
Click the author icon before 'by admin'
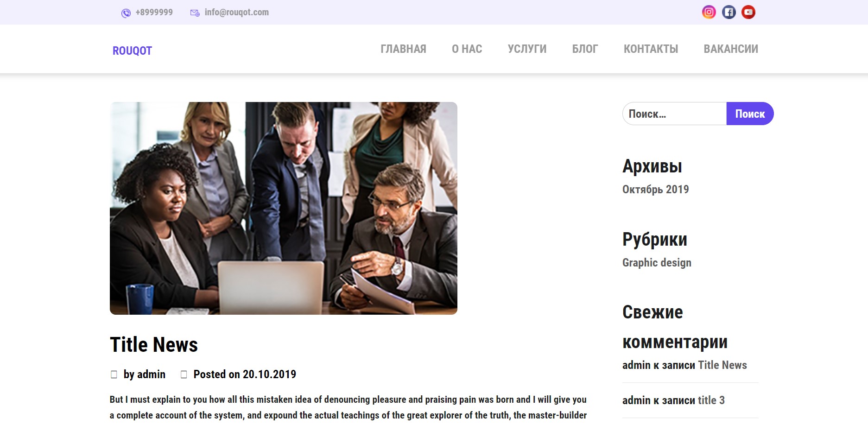tap(114, 374)
